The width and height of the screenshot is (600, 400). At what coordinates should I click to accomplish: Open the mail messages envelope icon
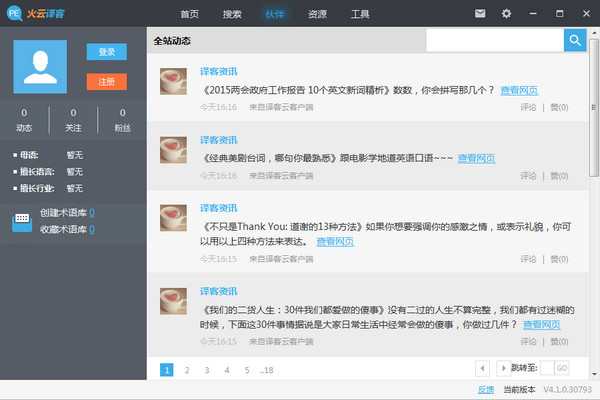pyautogui.click(x=480, y=14)
